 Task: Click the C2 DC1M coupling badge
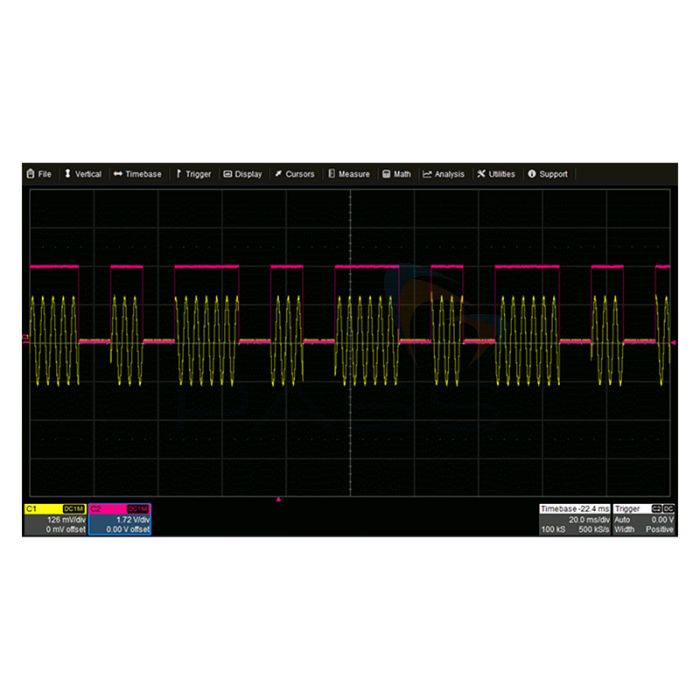pos(138,509)
